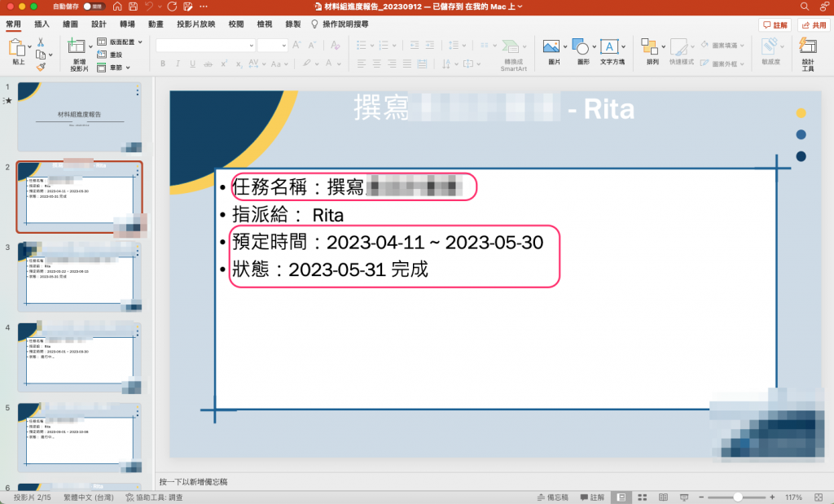Click the text highlight color pen
Viewport: 834px width, 504px height.
pos(306,64)
